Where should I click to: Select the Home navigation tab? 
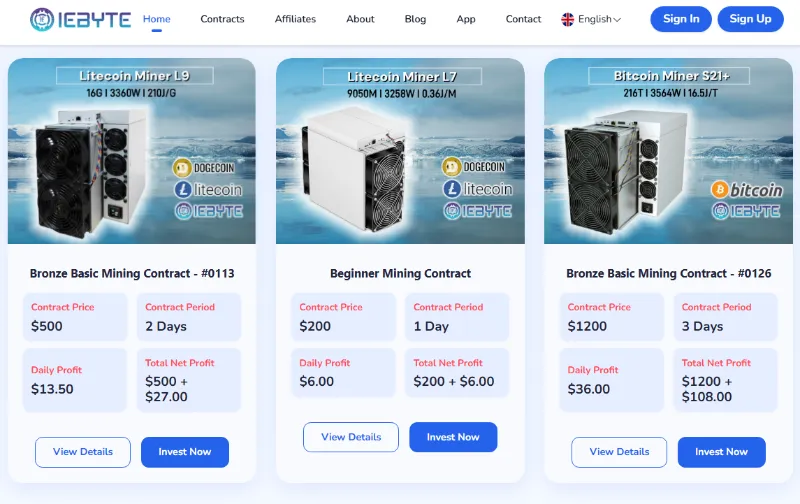click(x=157, y=19)
